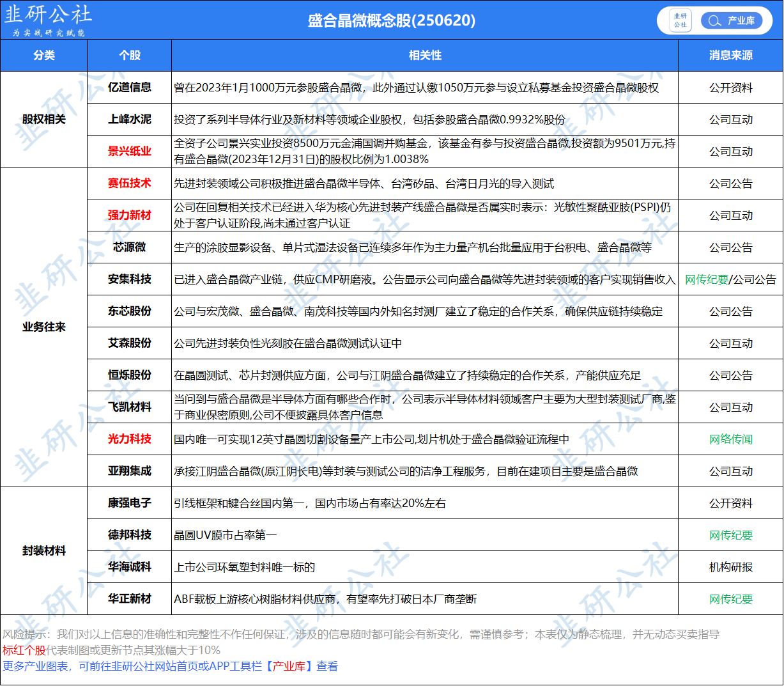Click 恒烁股份 description about 晶圆测试

(407, 375)
